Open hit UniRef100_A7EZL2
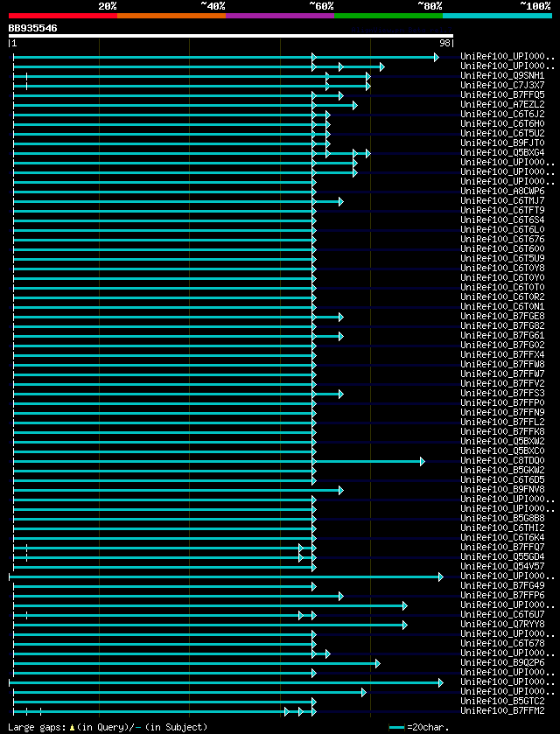 [x=502, y=104]
